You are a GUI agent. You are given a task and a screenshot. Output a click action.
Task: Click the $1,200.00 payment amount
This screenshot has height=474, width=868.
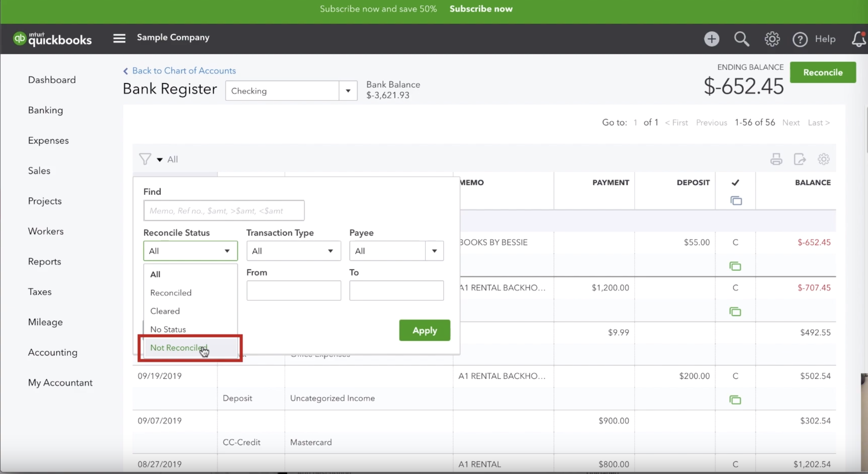point(610,288)
